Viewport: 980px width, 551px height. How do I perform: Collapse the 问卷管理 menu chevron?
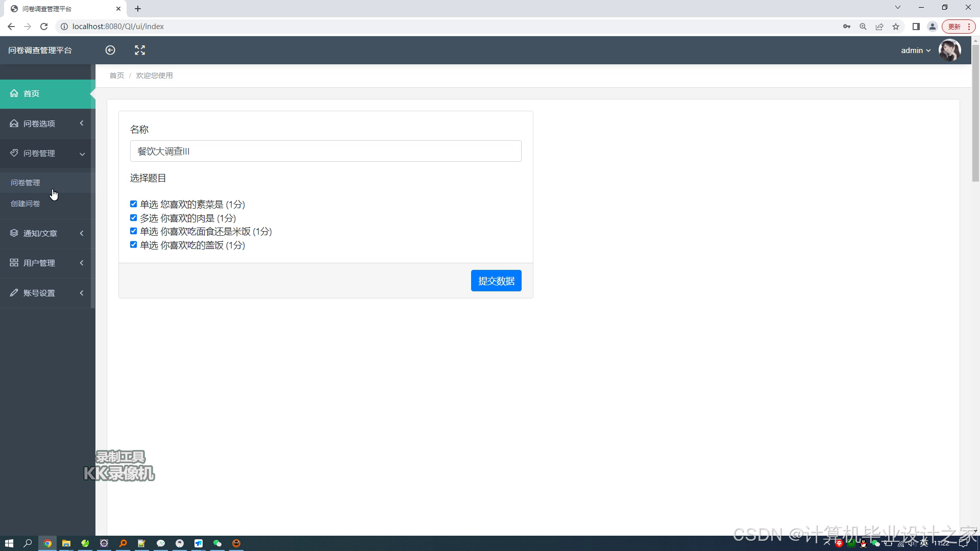[82, 154]
